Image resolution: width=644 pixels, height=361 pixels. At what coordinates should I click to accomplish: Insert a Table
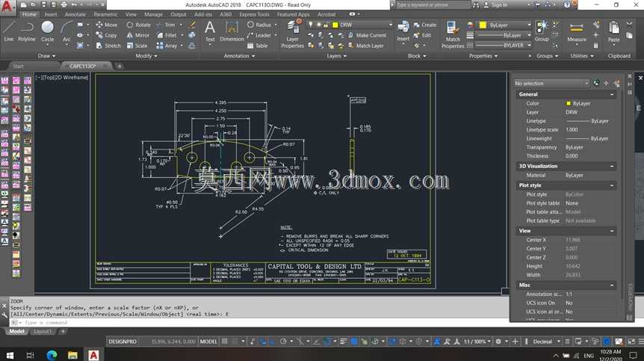coord(257,46)
